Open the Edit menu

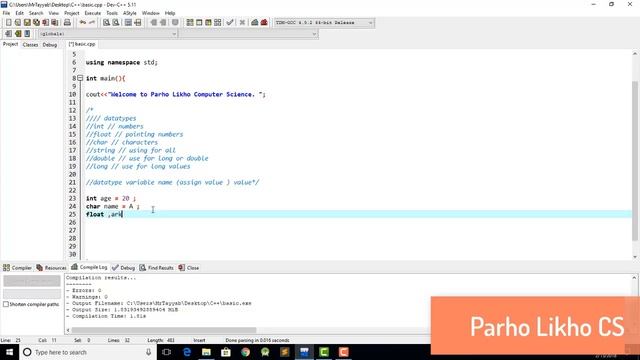coord(19,13)
